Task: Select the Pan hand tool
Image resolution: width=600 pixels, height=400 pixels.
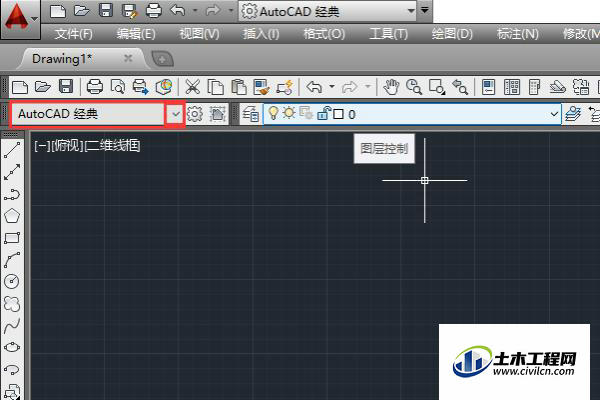Action: [x=391, y=87]
